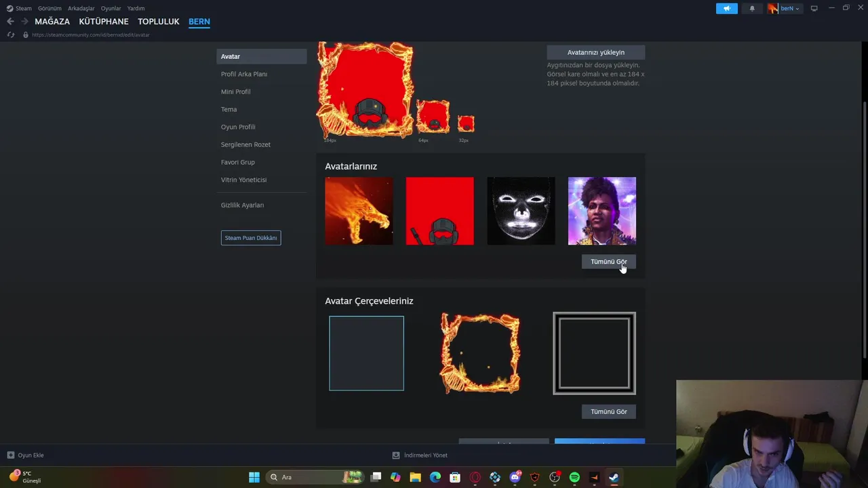868x488 pixels.
Task: Click the orange arrow app in taskbar
Action: [x=595, y=477]
